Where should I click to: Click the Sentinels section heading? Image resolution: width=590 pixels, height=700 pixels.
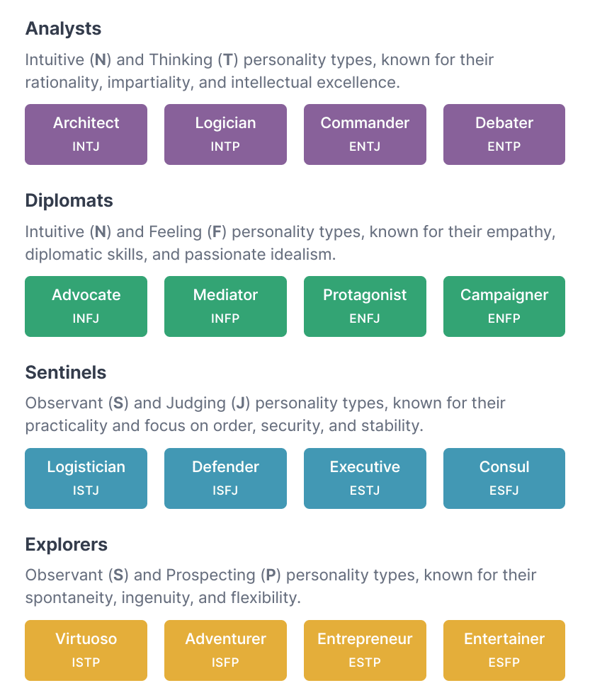click(x=64, y=373)
